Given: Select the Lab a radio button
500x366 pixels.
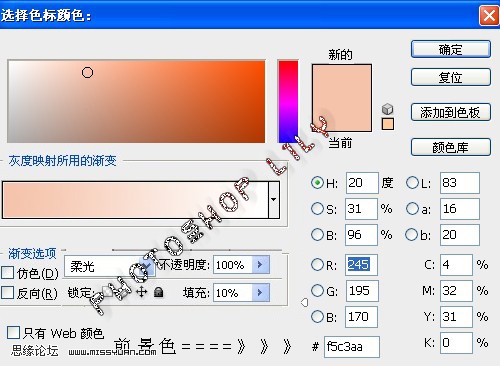Looking at the screenshot, I should point(412,209).
